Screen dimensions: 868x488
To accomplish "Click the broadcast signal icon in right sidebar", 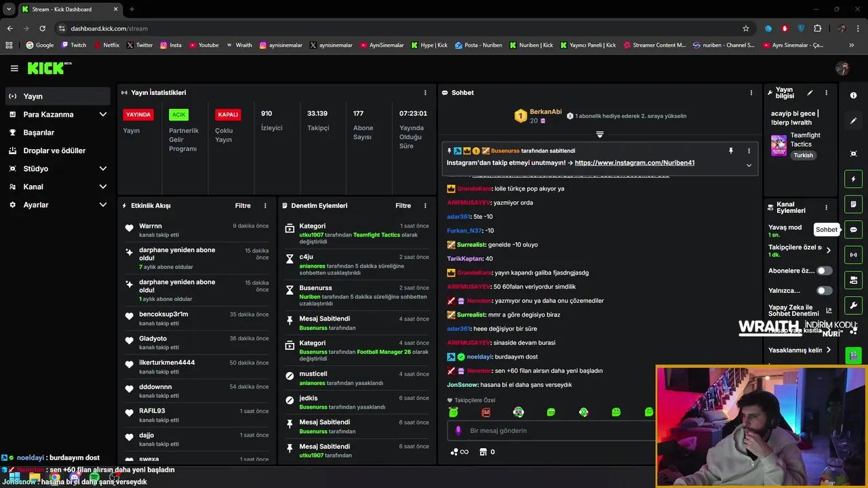I will (853, 255).
